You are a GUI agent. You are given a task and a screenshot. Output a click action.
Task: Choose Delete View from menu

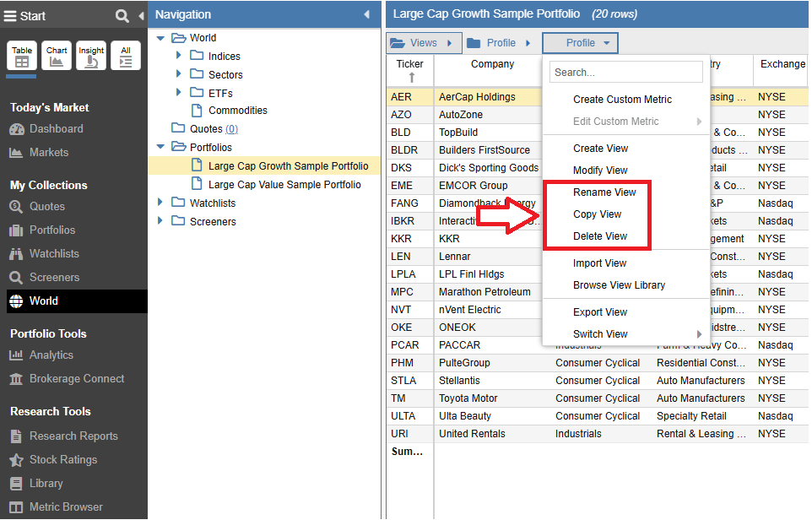[600, 236]
